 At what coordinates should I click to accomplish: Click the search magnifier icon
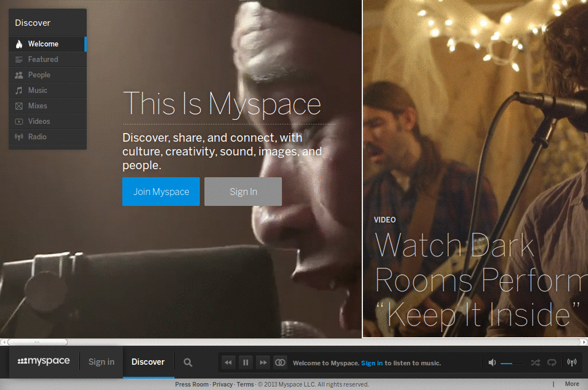click(x=188, y=362)
